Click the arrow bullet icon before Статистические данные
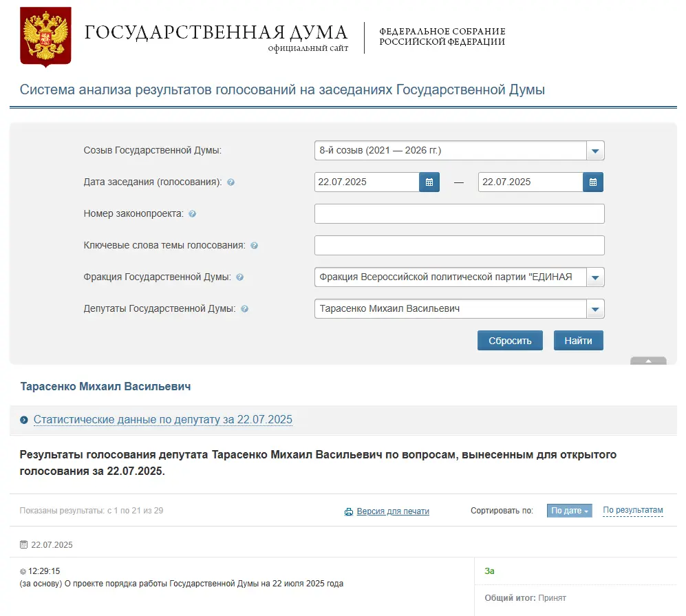 pyautogui.click(x=24, y=420)
